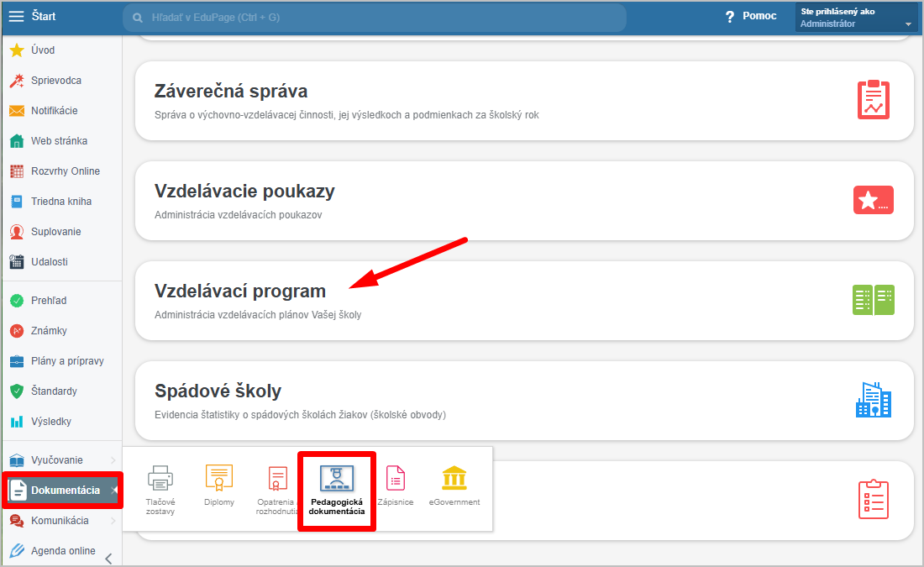Click the Pomoc help link
Viewport: 924px width, 567px height.
coord(759,16)
